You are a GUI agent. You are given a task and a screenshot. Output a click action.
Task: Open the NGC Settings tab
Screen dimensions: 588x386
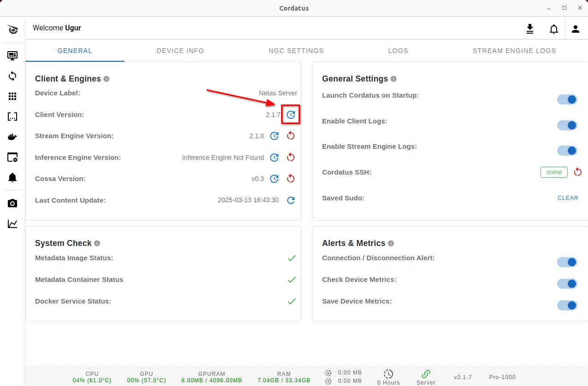pos(296,51)
